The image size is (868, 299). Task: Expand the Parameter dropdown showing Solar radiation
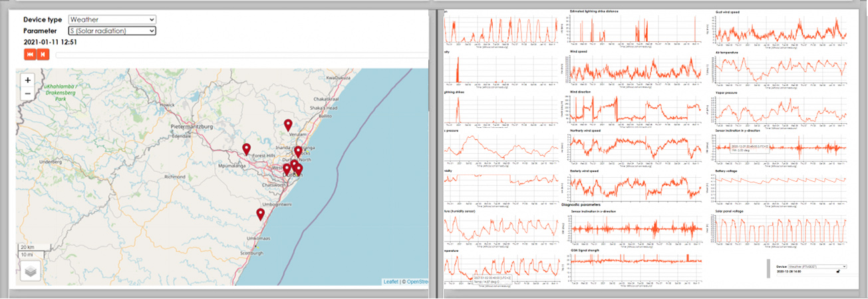click(x=112, y=31)
